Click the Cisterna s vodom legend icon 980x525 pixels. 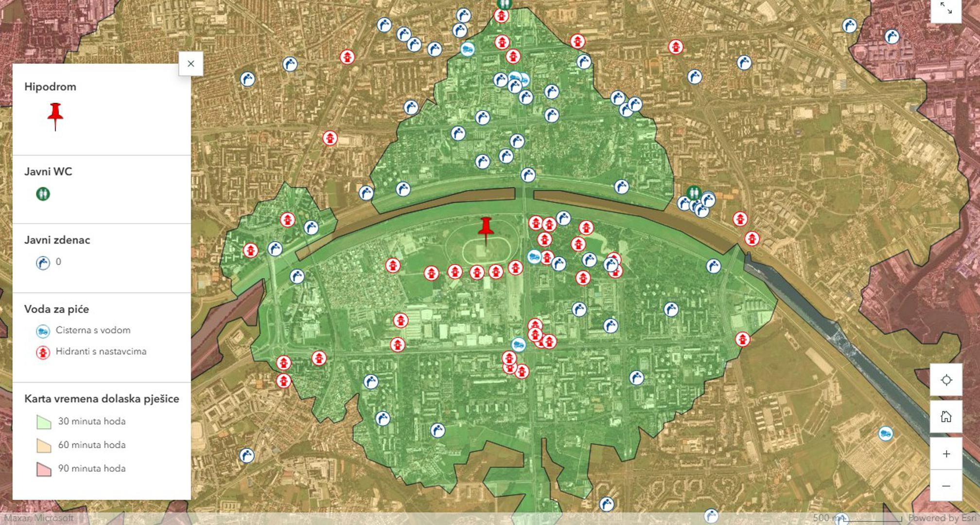[x=43, y=331]
